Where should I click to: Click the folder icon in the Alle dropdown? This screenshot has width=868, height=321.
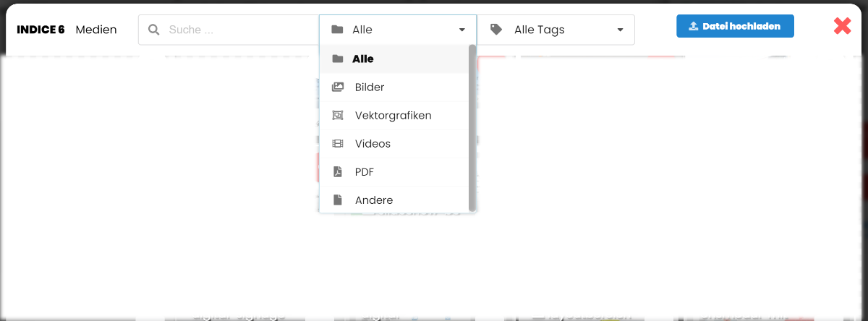(x=337, y=30)
